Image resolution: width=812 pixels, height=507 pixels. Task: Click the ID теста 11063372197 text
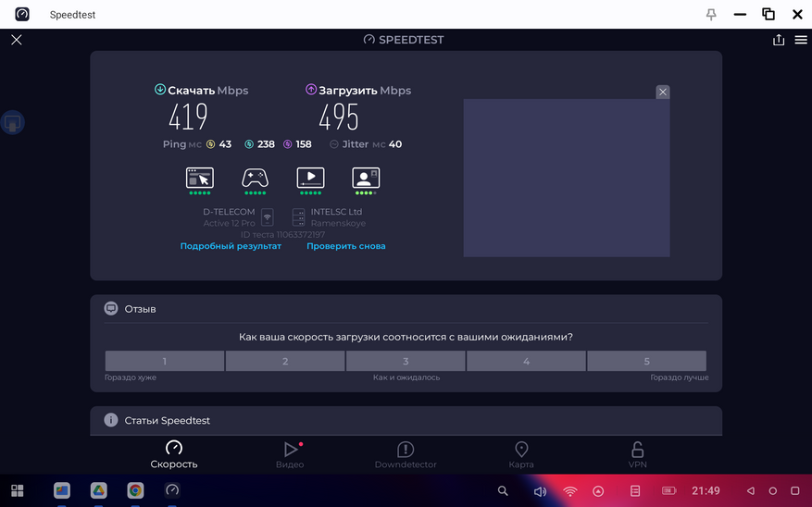(282, 235)
